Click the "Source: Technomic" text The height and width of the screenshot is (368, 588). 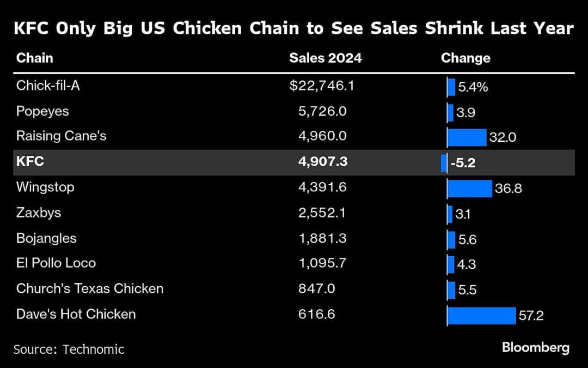click(69, 349)
